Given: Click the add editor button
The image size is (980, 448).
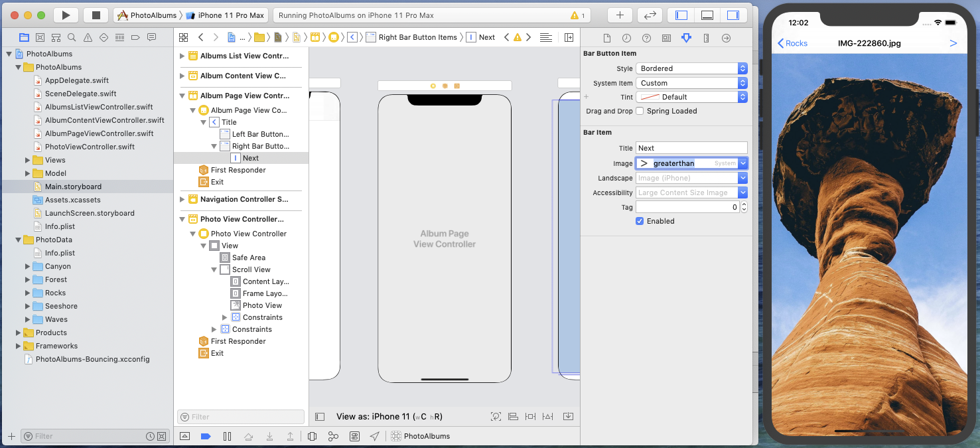Looking at the screenshot, I should pyautogui.click(x=569, y=37).
